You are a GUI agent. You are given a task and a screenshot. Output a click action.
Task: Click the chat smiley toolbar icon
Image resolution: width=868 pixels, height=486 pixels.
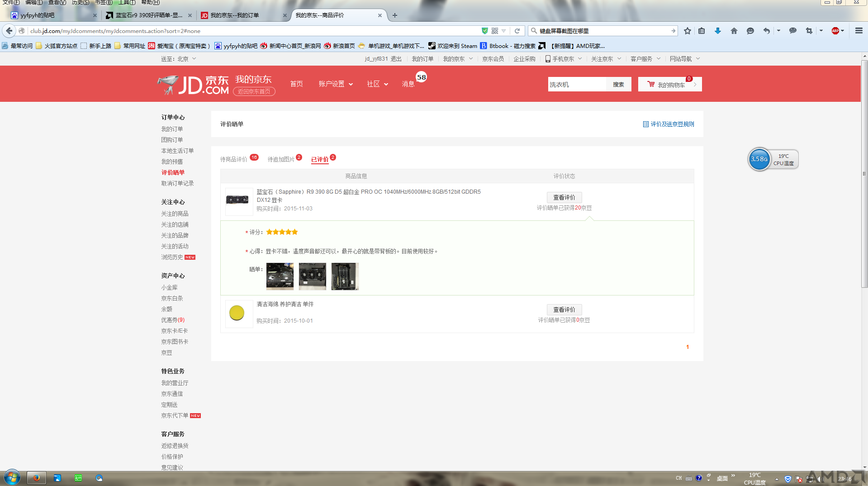(x=750, y=31)
